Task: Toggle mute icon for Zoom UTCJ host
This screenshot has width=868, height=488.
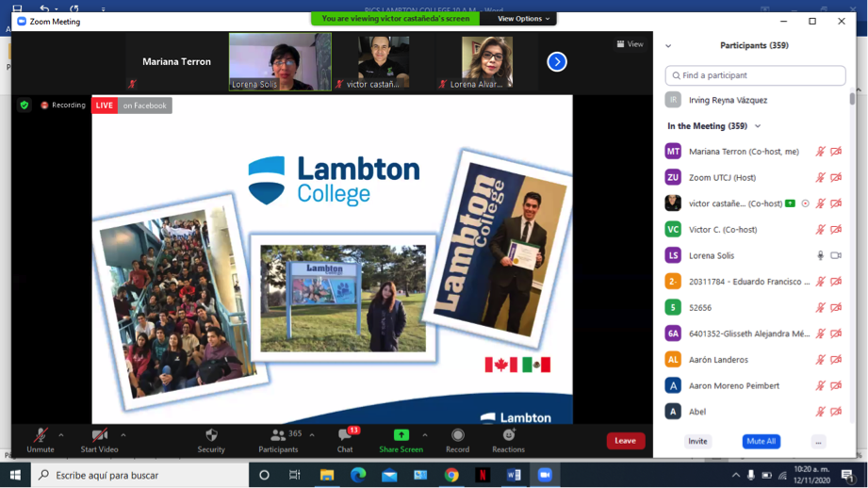Action: [820, 178]
